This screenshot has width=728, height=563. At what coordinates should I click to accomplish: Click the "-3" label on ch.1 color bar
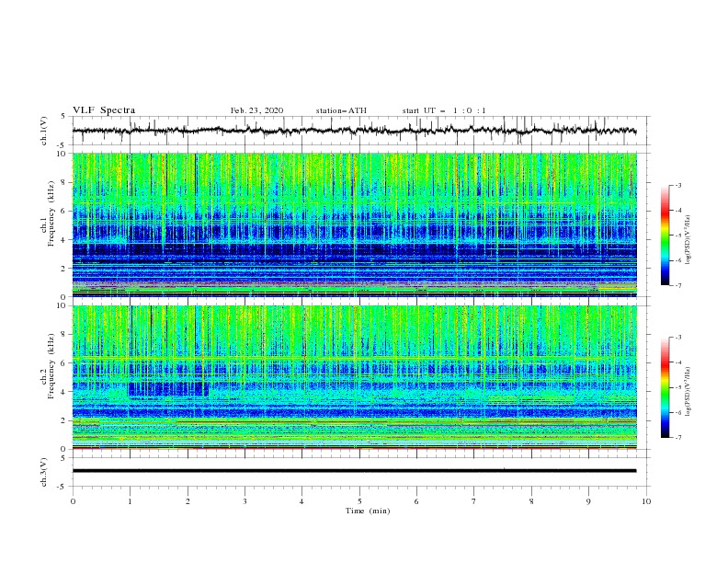click(x=677, y=185)
